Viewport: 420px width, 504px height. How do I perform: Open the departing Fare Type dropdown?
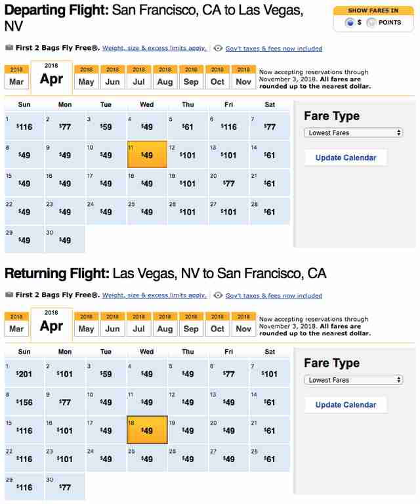[354, 133]
